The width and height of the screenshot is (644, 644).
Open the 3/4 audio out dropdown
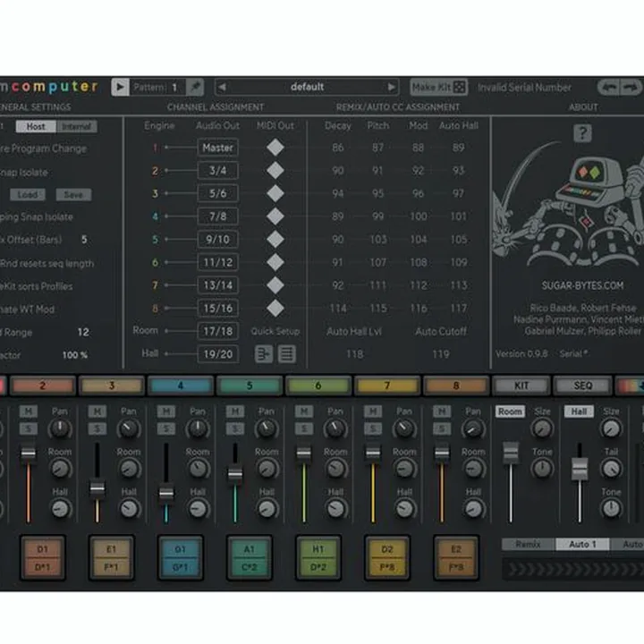click(217, 171)
